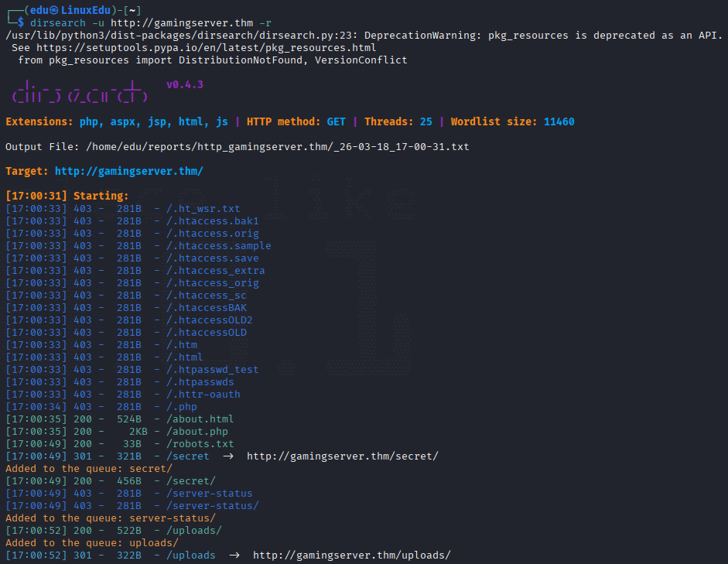The image size is (728, 564).
Task: Open the http://gamingserver.thm/ target link
Action: point(129,171)
